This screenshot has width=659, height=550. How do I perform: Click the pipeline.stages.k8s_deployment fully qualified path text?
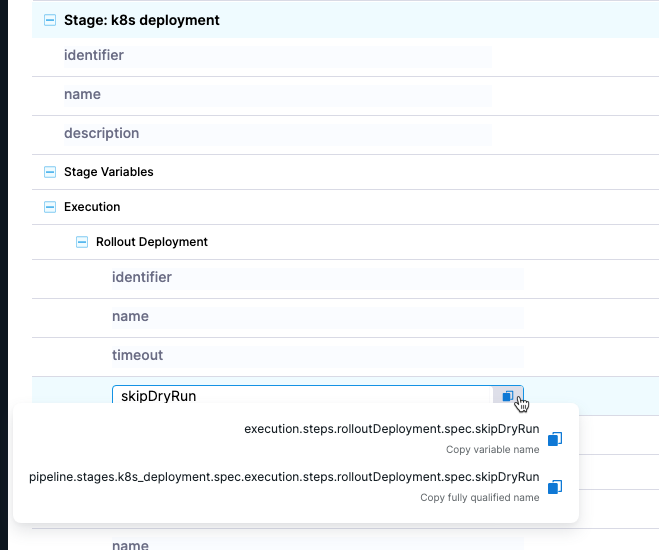284,477
